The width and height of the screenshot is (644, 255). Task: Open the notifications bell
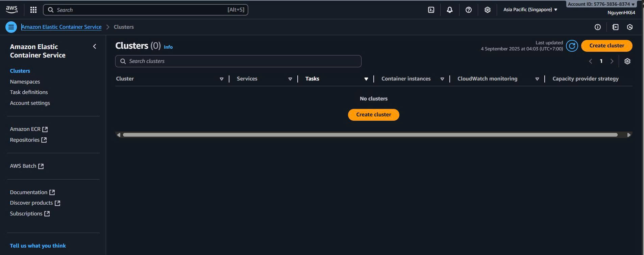[x=450, y=10]
